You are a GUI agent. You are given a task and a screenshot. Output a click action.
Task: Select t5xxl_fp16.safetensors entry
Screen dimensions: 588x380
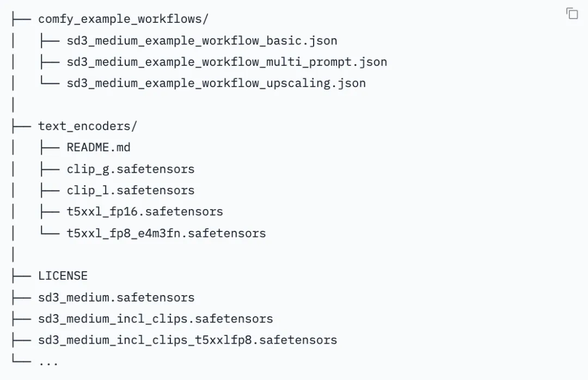(145, 212)
